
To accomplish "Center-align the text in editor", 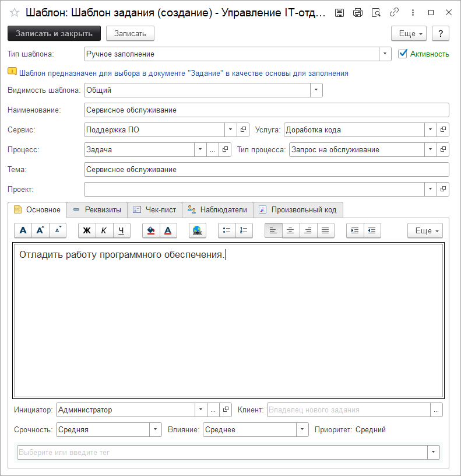I will tap(290, 230).
